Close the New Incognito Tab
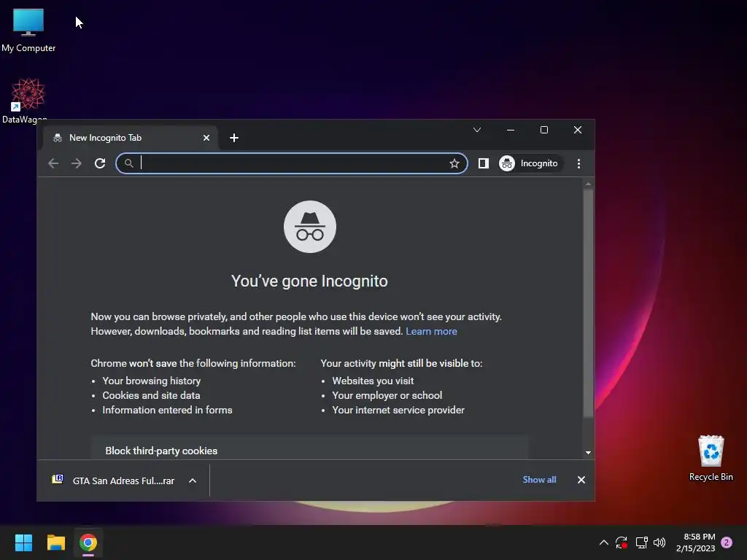 [x=206, y=138]
